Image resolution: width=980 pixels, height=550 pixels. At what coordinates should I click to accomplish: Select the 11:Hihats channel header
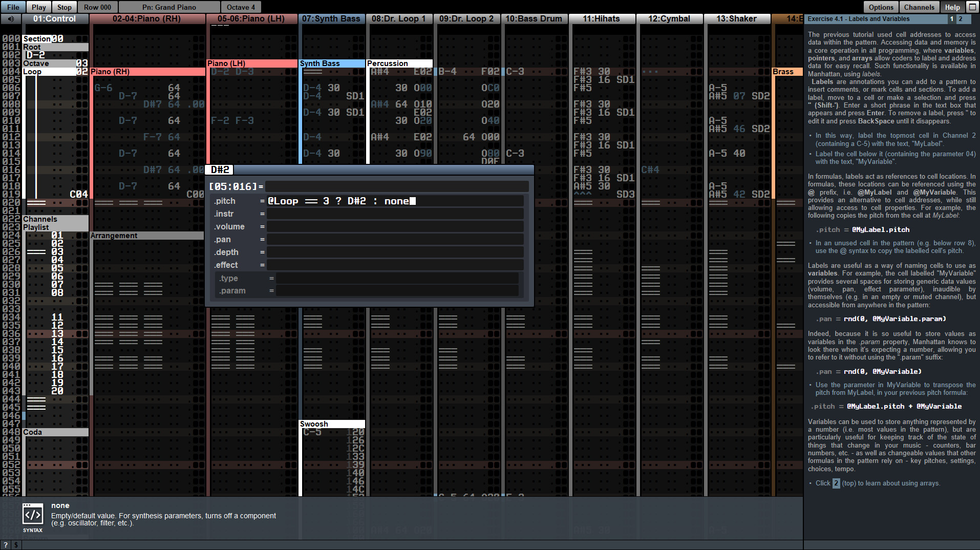[x=602, y=18]
